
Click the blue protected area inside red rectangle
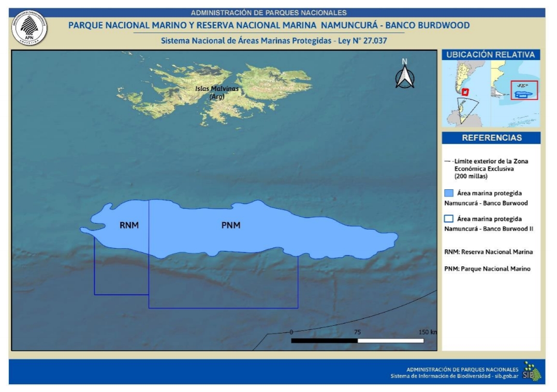coord(523,94)
